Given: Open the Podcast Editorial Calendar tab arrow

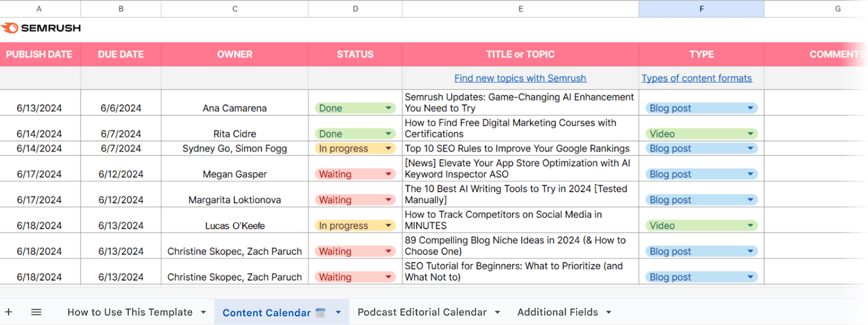Looking at the screenshot, I should click(497, 313).
